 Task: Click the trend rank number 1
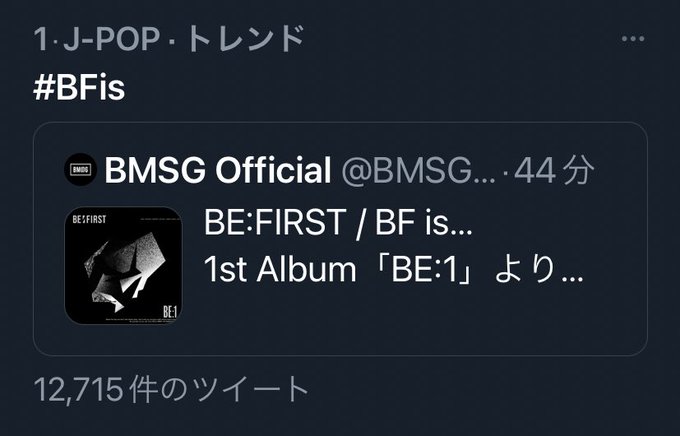click(x=40, y=39)
